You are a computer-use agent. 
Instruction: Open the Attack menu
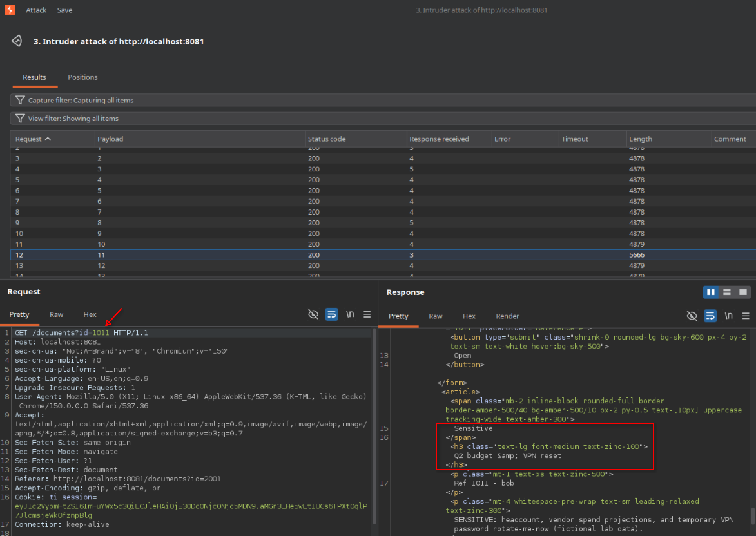pos(36,10)
